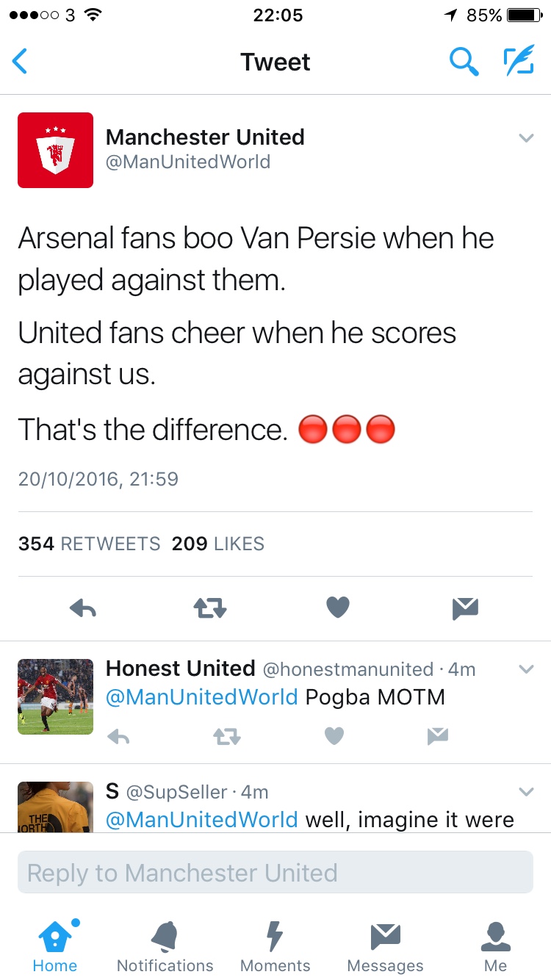Like Honest United's reply tweet
Viewport: 551px width, 980px height.
click(334, 737)
